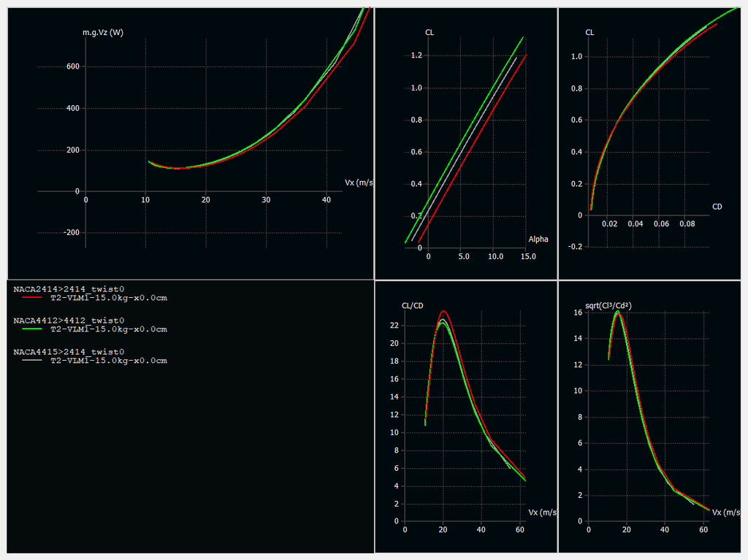Click the Vx label in the sqrt(Cl³/Cd²) graph
The height and width of the screenshot is (560, 748).
point(725,512)
